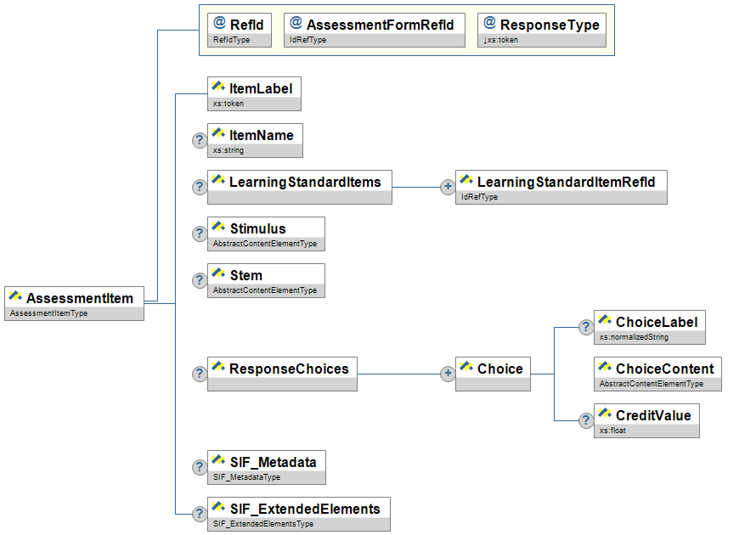Click the optional marker beside SIF_Metadata
Screen dimensions: 756x535
(x=199, y=467)
